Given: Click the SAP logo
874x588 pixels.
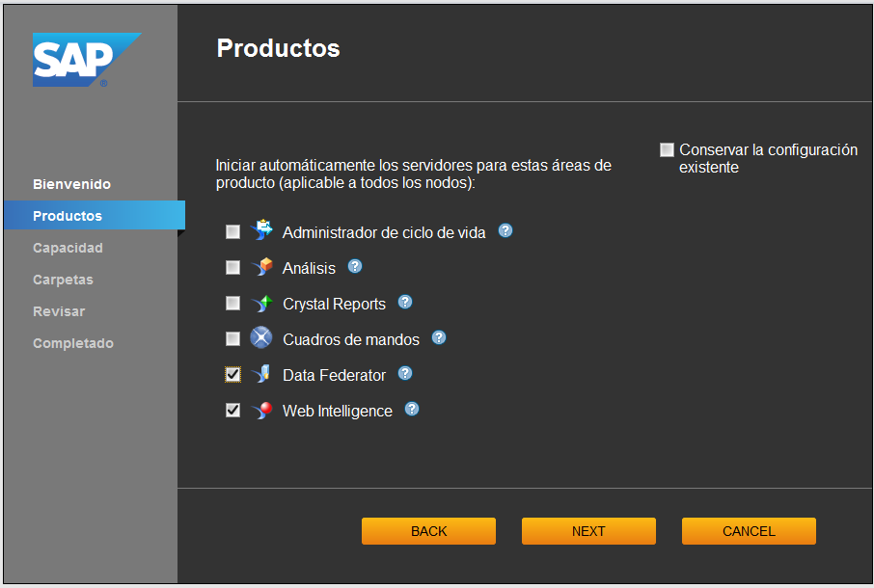Looking at the screenshot, I should point(86,60).
